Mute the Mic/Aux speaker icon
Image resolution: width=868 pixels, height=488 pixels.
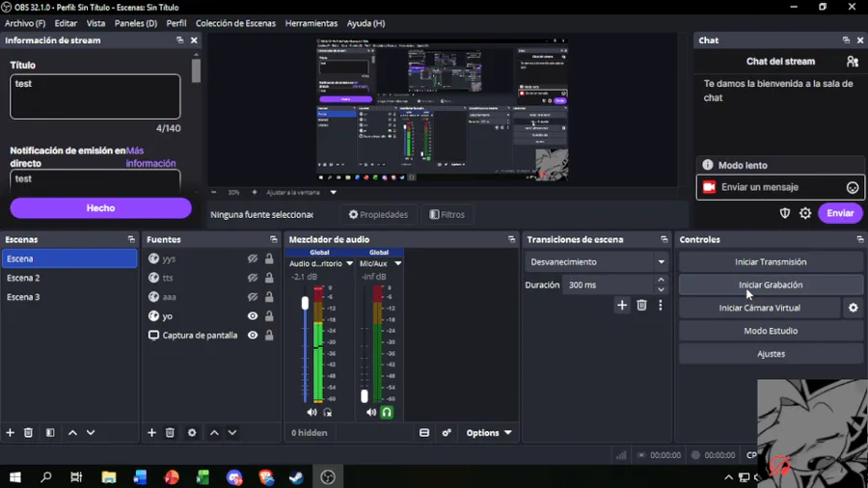coord(371,412)
